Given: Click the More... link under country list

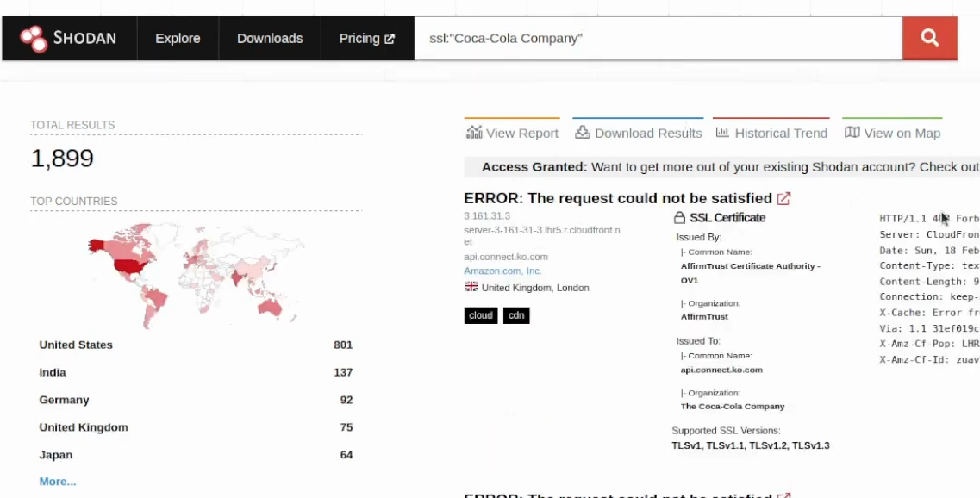Looking at the screenshot, I should 57,482.
